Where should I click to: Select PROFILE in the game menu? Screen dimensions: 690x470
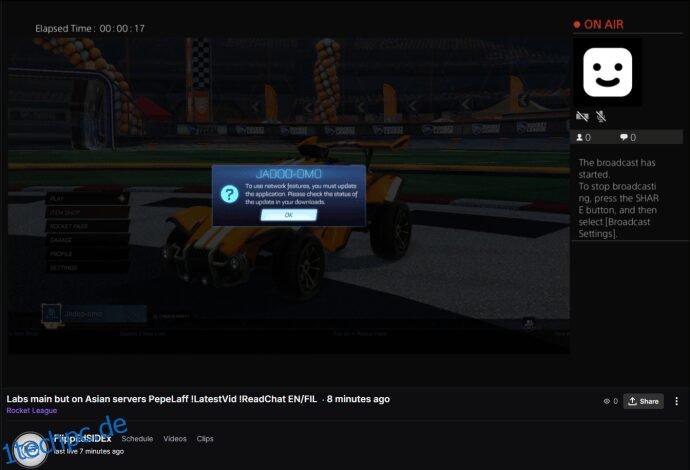coord(87,254)
